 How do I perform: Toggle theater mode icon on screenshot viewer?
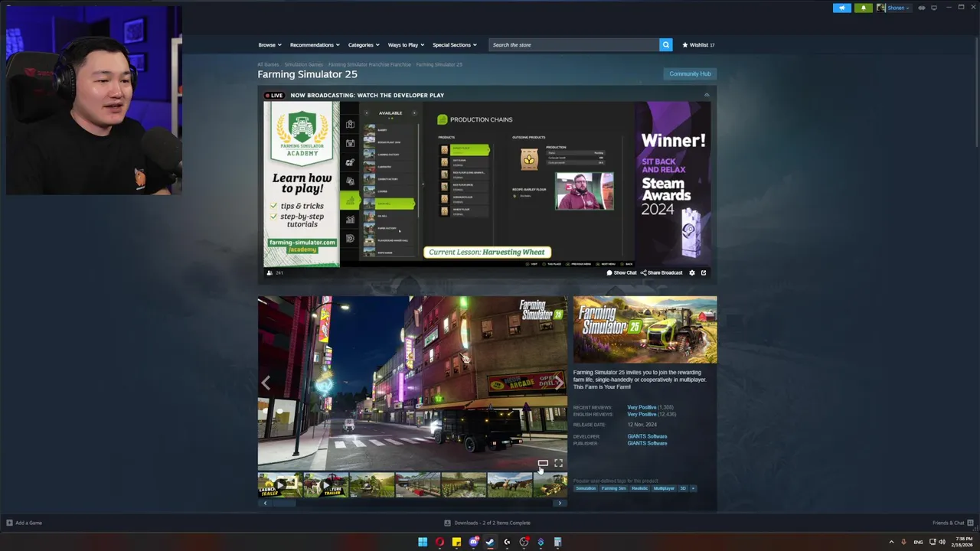tap(543, 463)
